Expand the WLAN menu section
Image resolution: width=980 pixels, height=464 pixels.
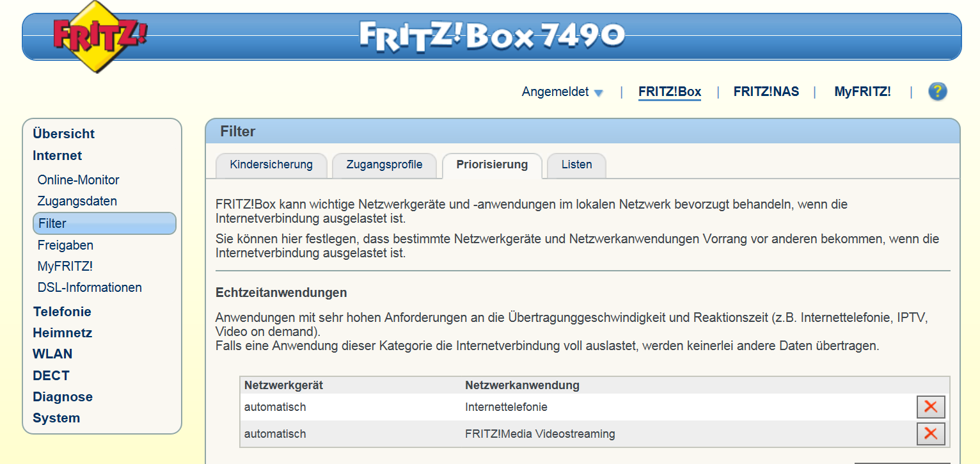coord(52,354)
